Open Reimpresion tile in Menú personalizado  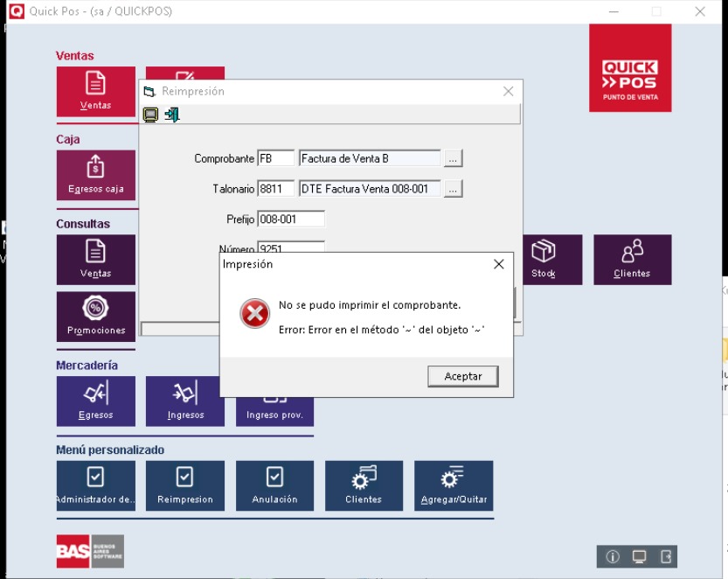(185, 485)
